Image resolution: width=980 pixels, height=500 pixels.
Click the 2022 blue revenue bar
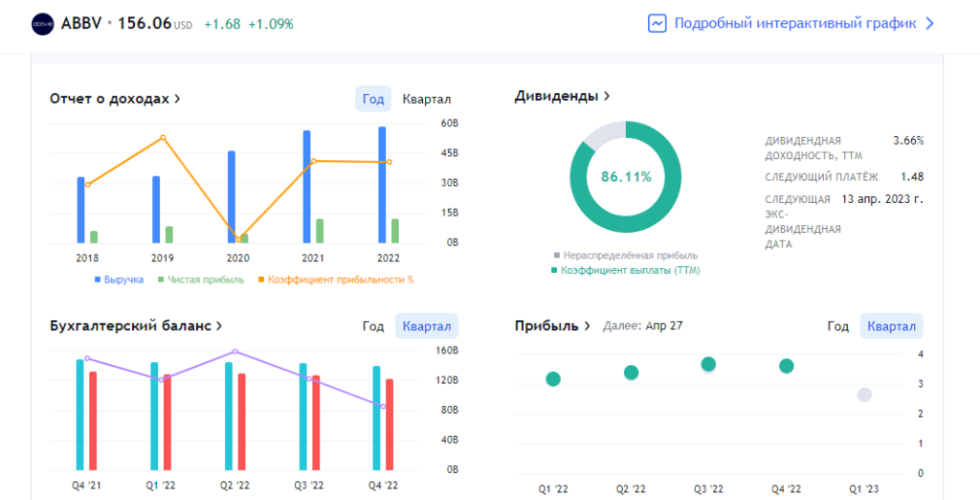(x=382, y=185)
